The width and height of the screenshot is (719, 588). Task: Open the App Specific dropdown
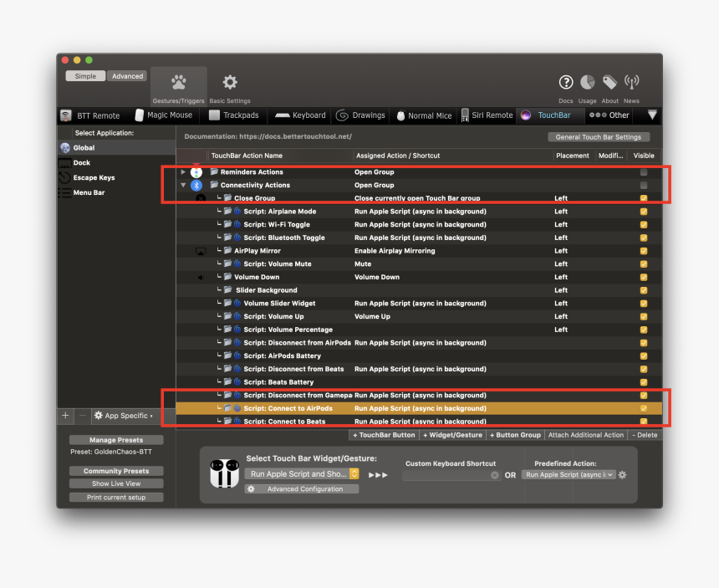[x=124, y=416]
